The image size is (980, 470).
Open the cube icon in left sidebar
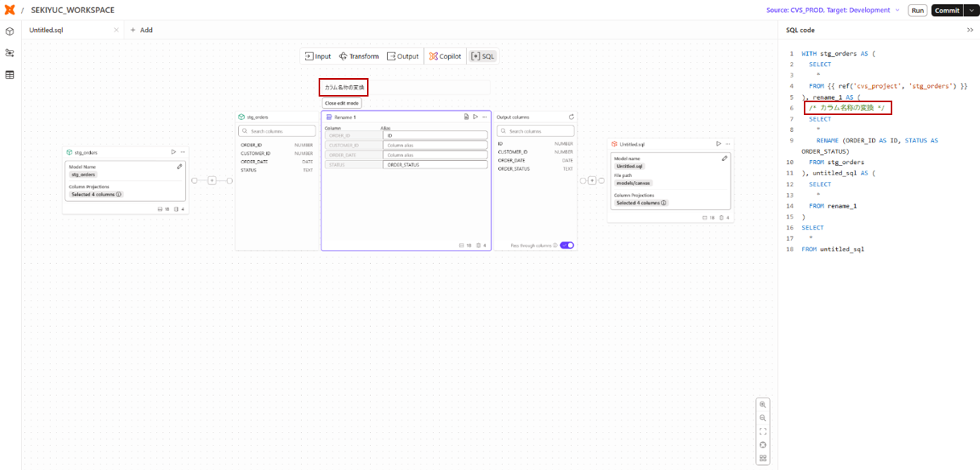[x=10, y=31]
